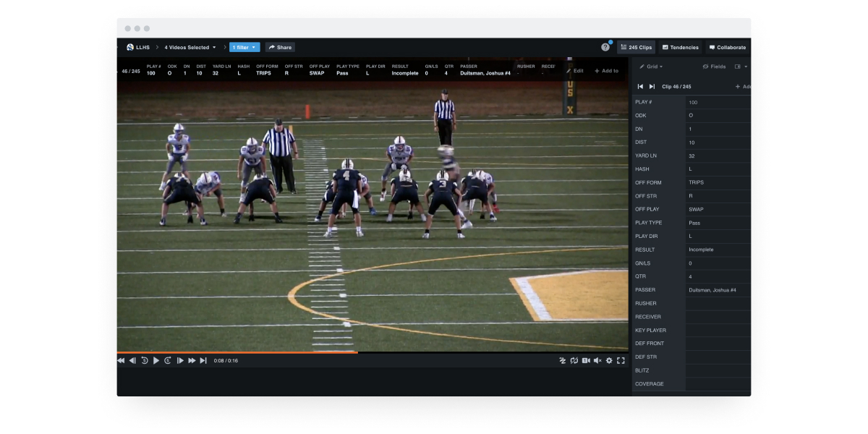Switch to the Tendencies tab
Viewport: 868px width, 434px height.
(680, 47)
